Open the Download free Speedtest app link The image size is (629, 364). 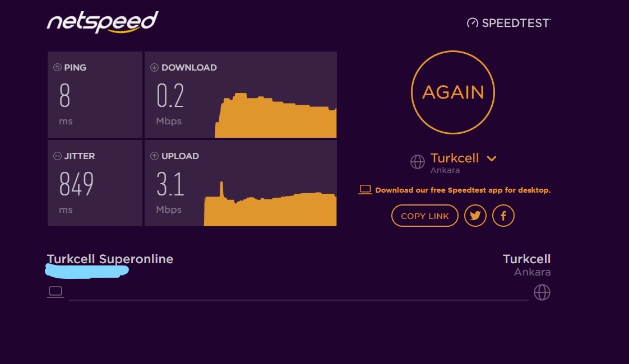tap(462, 190)
